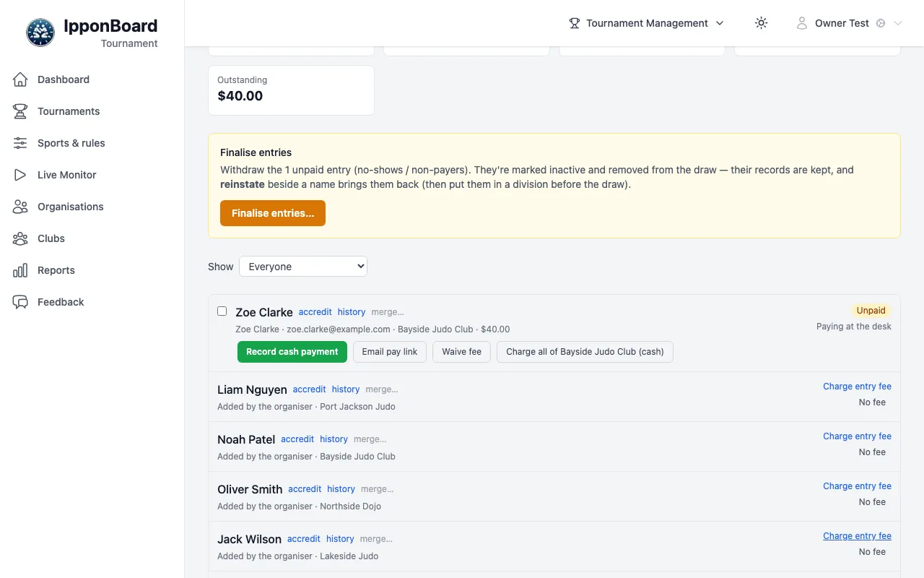Expand the Tournament Management dropdown
Image resolution: width=924 pixels, height=578 pixels.
tap(646, 23)
